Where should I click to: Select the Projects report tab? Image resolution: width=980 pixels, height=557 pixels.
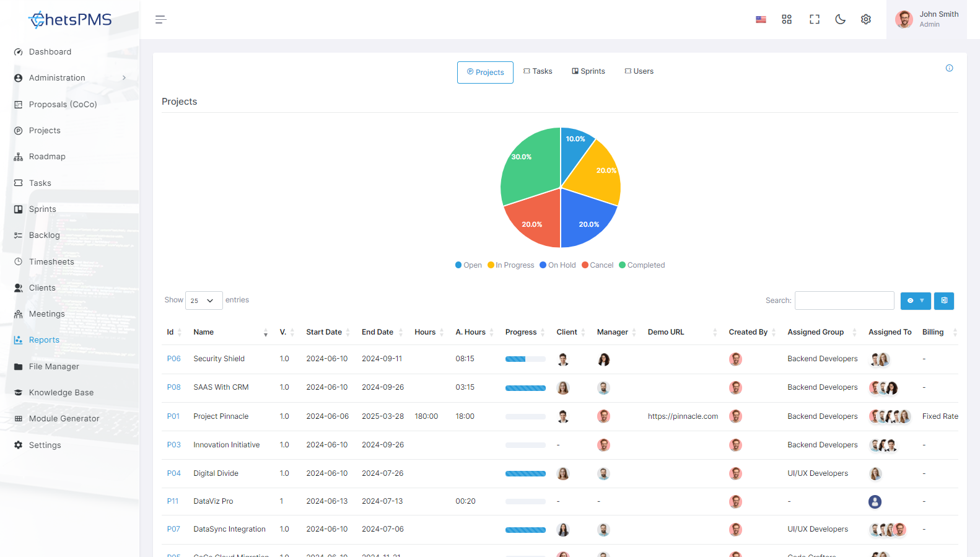coord(485,72)
